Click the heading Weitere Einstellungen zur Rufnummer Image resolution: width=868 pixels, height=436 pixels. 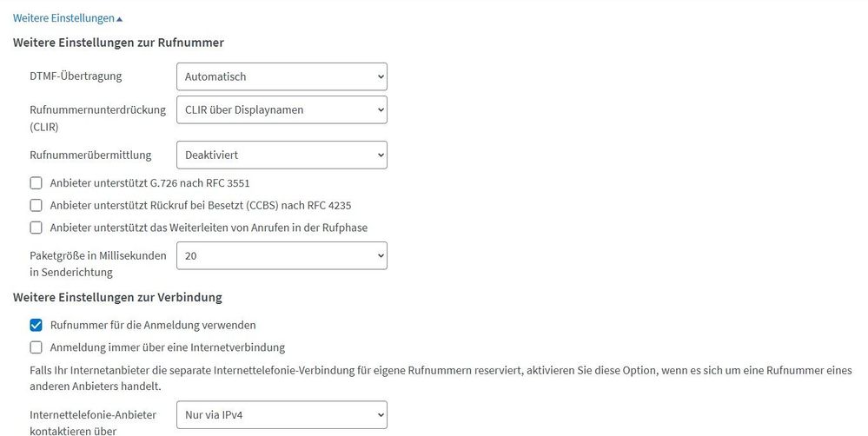pyautogui.click(x=118, y=42)
